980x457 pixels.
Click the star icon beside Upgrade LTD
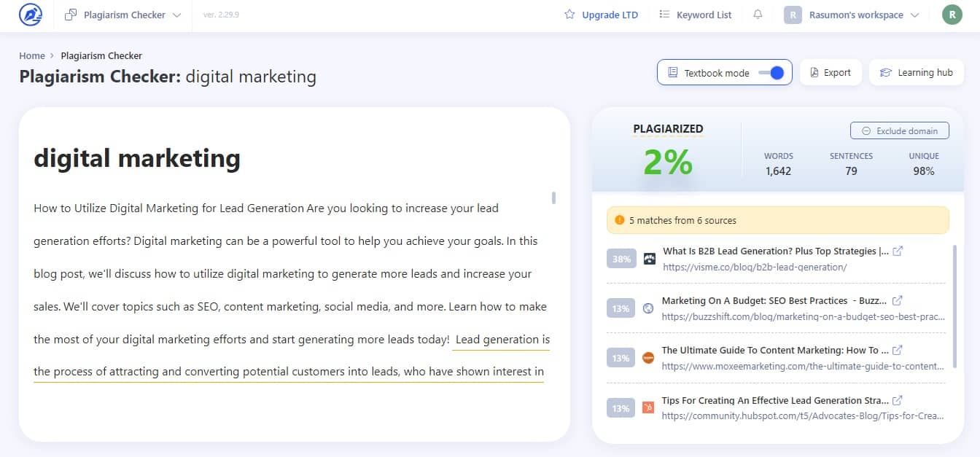point(569,15)
